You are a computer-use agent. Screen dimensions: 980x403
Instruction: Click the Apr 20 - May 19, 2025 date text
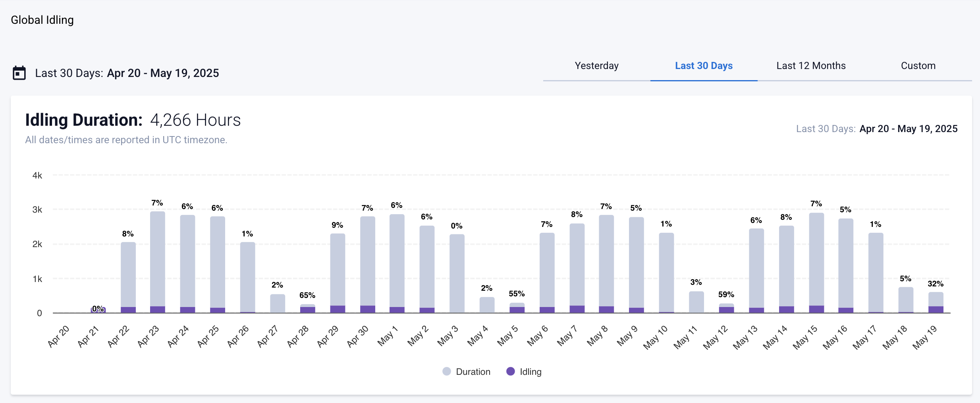click(x=163, y=73)
